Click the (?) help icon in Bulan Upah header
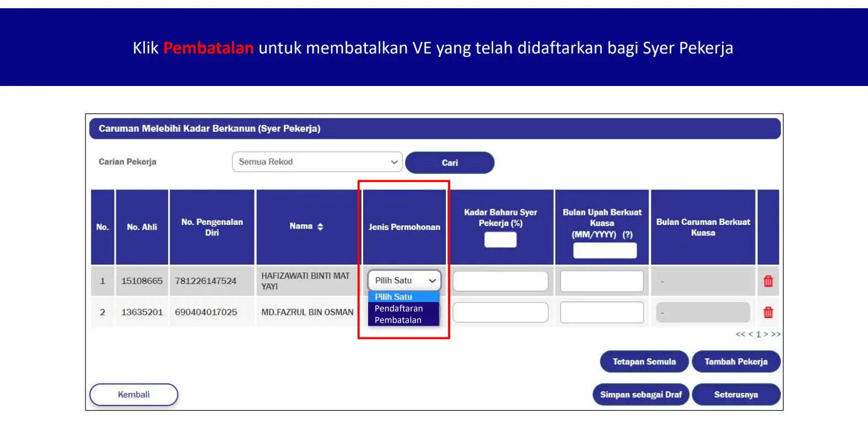Screen dimensions: 868x431 tap(628, 234)
